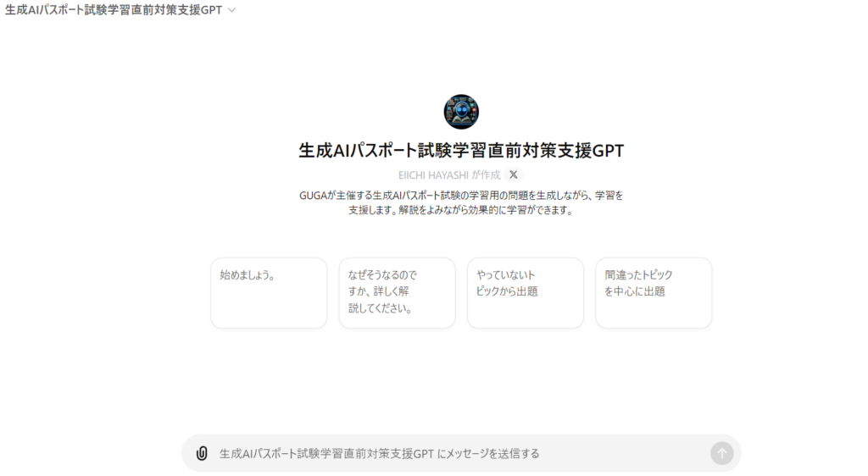
Task: Choose the なぜそうなるのですか、詳しく解説してください。 card
Action: click(397, 292)
